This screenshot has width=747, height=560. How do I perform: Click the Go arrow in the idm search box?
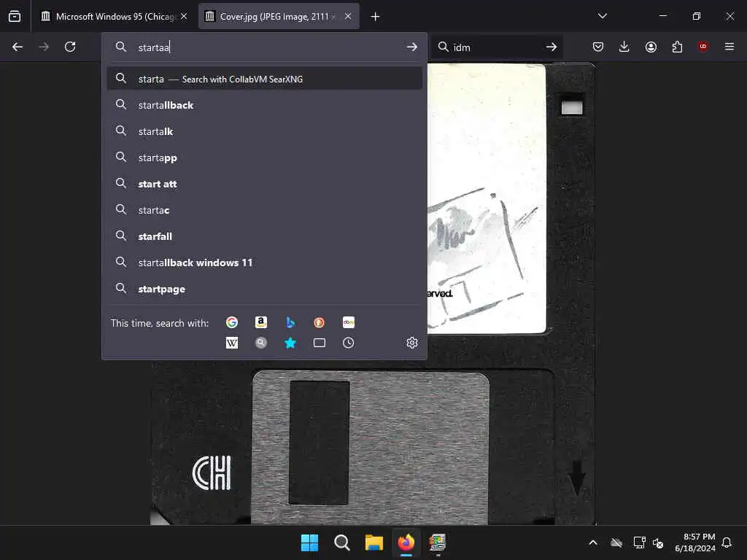[x=551, y=47]
